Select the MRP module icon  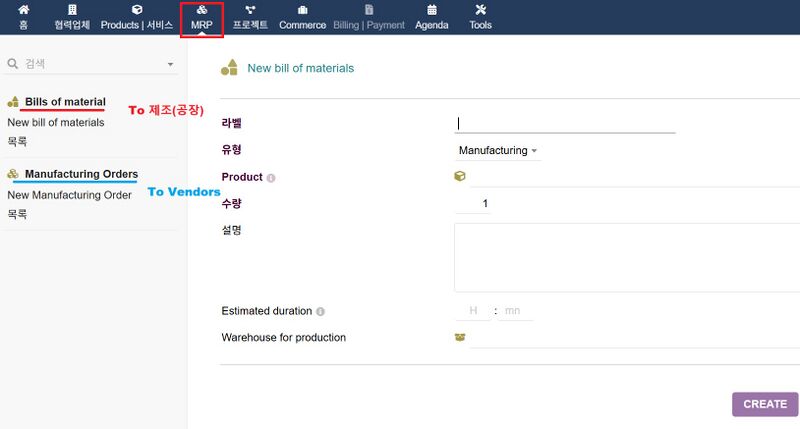click(201, 10)
